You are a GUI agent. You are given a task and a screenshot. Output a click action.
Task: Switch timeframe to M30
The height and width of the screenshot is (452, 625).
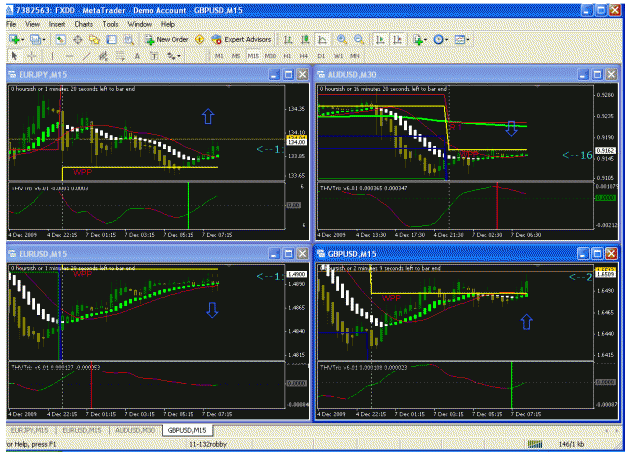pos(270,56)
